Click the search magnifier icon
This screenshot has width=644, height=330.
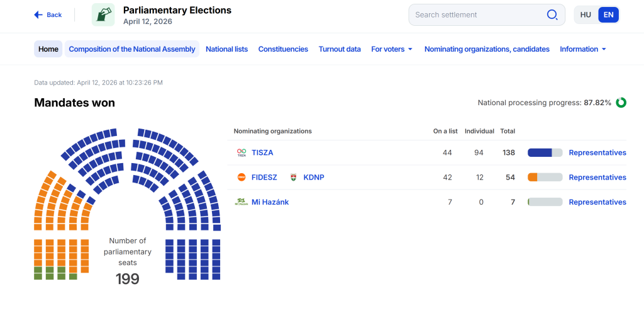tap(552, 14)
